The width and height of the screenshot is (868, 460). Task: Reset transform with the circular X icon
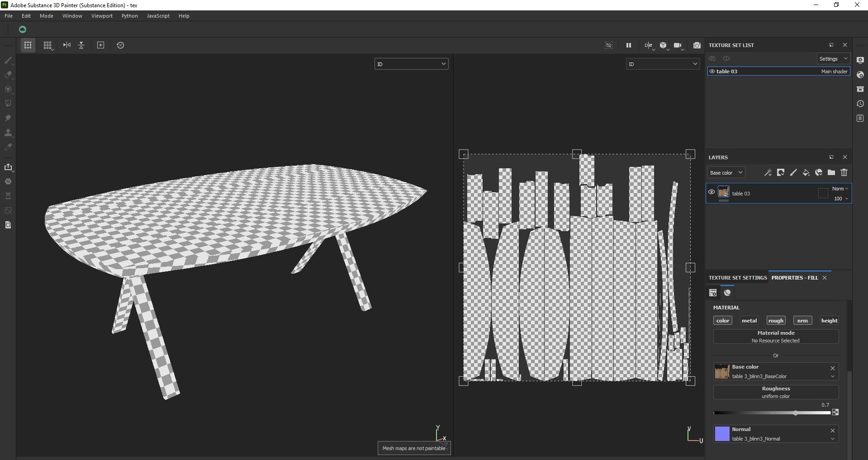pos(120,45)
